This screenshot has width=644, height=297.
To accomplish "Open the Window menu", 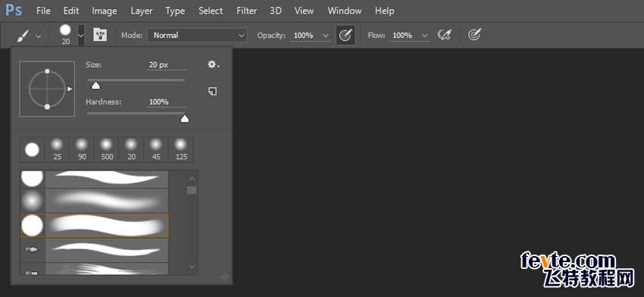I will coord(344,11).
